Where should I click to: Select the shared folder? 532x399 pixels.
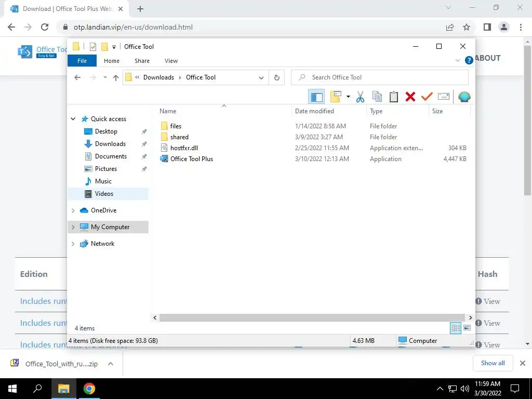pos(179,137)
